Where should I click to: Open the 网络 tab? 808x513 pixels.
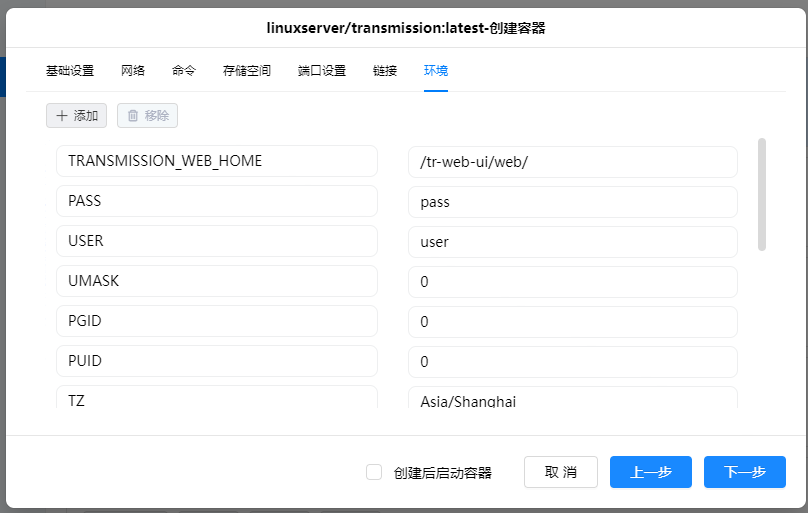pyautogui.click(x=133, y=71)
